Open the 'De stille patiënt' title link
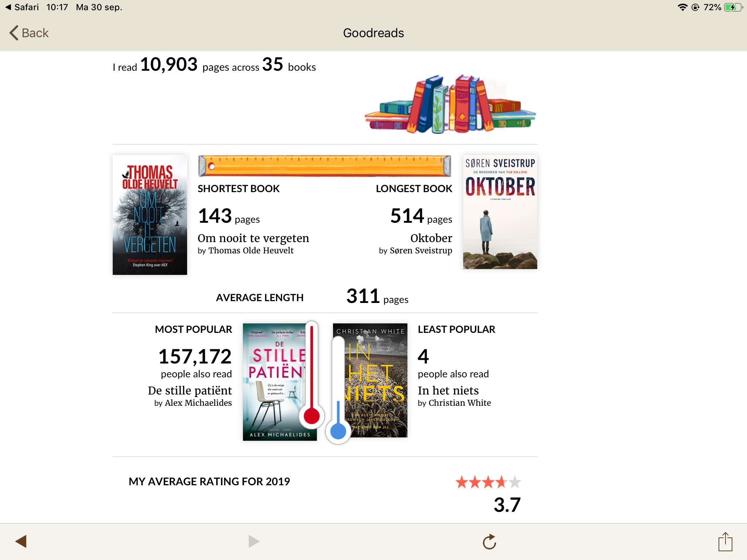 pos(190,390)
